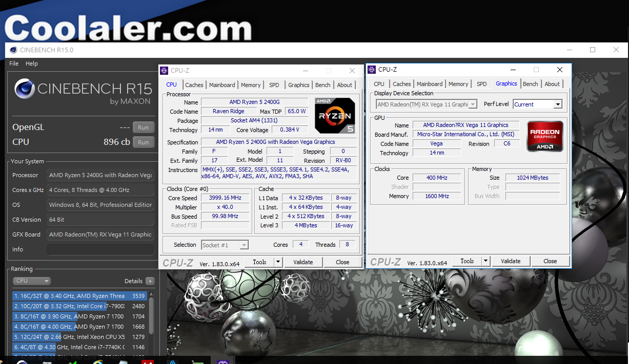Click the left CPU-Z window title icon
Image resolution: width=629 pixels, height=364 pixels.
[x=164, y=71]
